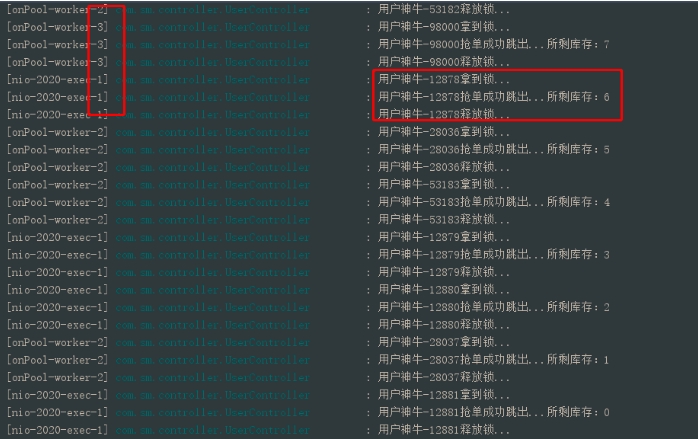Click the 用户神牛-53182释放锁 log message

click(443, 9)
